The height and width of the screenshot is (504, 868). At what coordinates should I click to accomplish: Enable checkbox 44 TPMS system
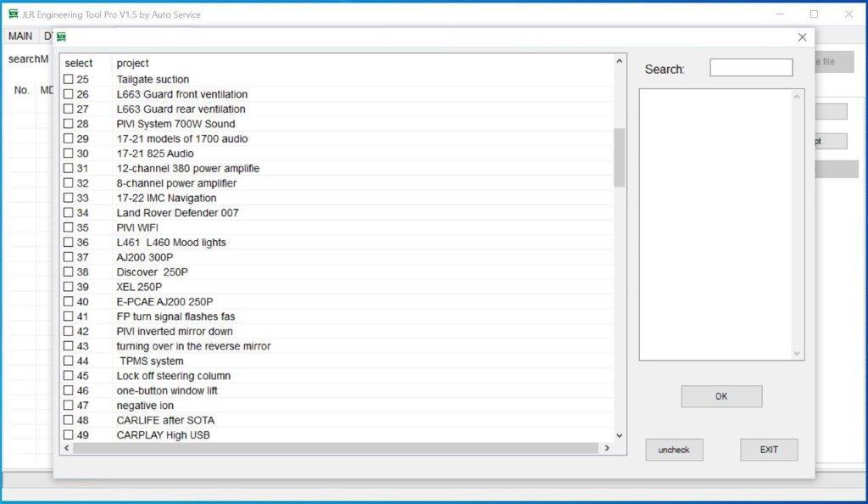[68, 361]
